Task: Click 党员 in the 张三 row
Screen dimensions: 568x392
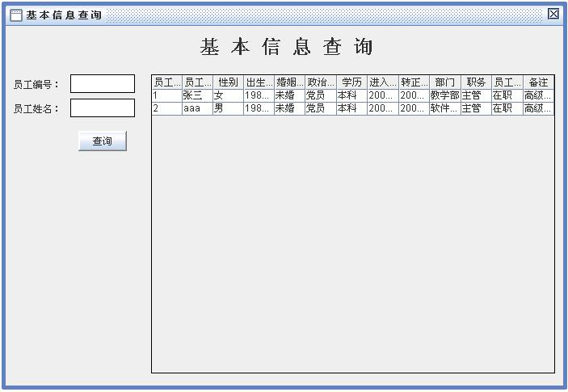Action: (321, 95)
